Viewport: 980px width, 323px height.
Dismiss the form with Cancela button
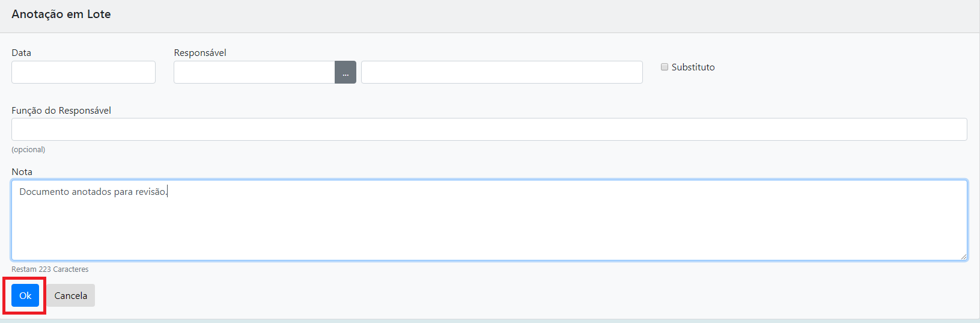(x=71, y=295)
